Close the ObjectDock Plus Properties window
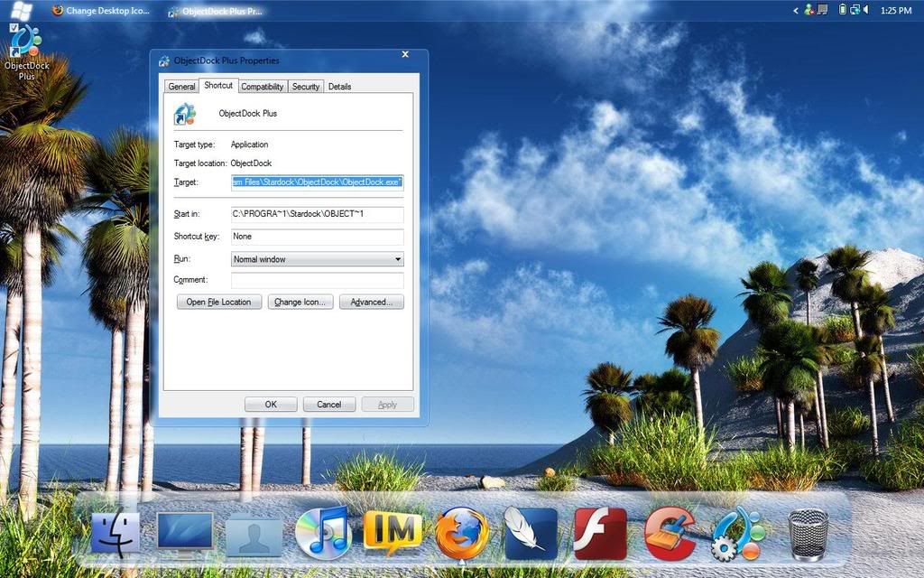The height and width of the screenshot is (578, 924). pos(405,54)
